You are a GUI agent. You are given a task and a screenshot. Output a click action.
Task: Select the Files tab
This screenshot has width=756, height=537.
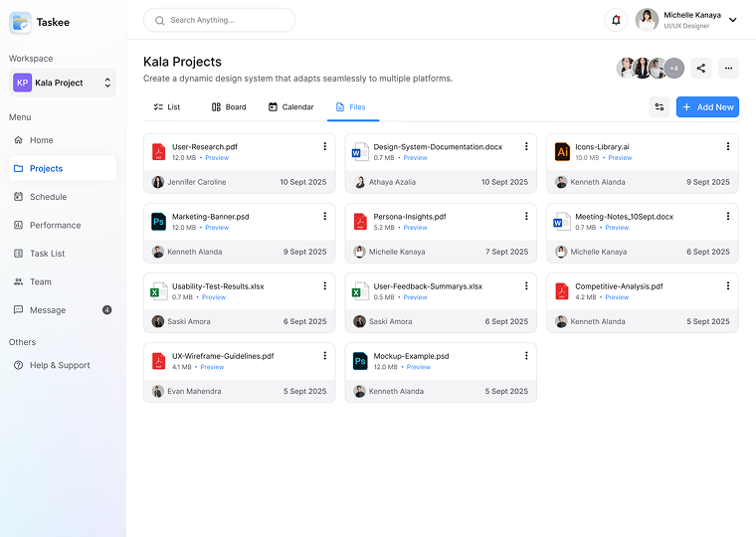351,107
